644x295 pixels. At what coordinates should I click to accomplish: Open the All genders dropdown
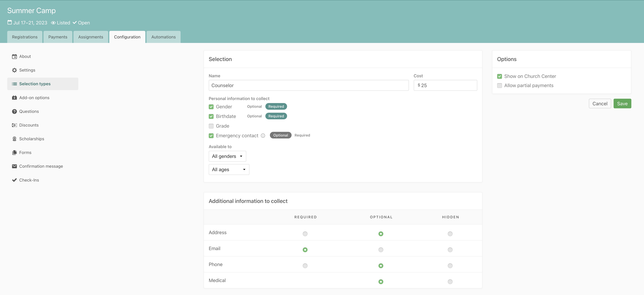pyautogui.click(x=227, y=156)
